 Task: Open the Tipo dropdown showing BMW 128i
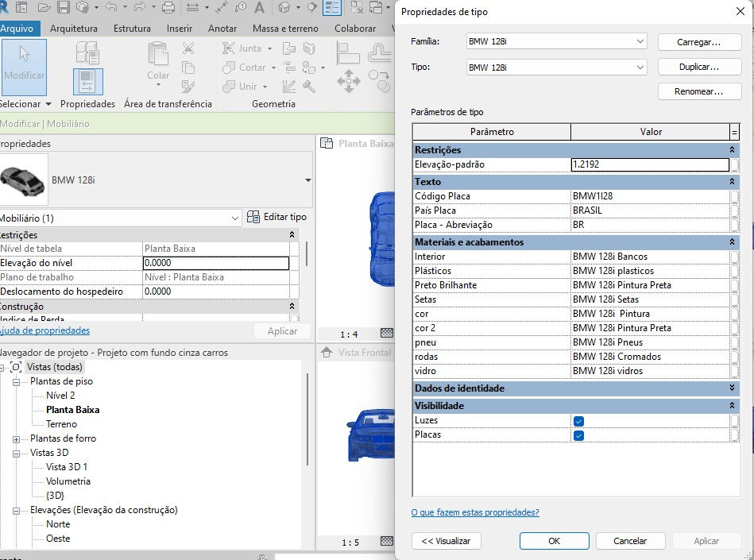coord(556,68)
